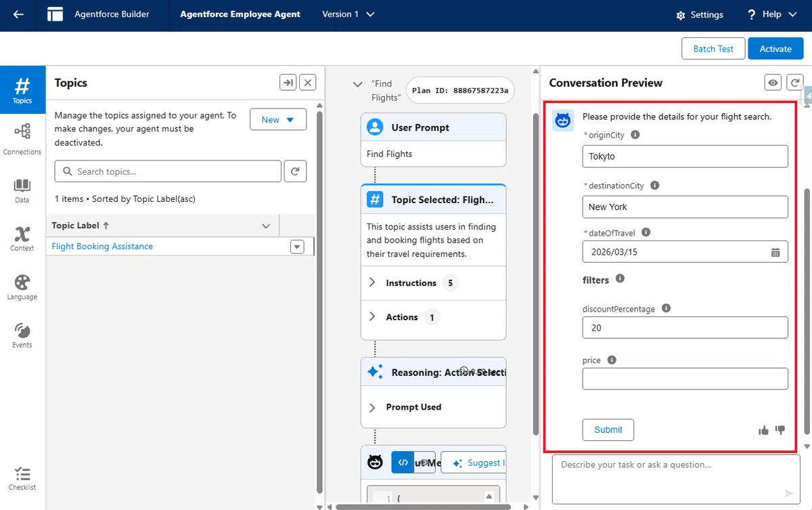
Task: Click the code view toggle button
Action: click(x=403, y=463)
